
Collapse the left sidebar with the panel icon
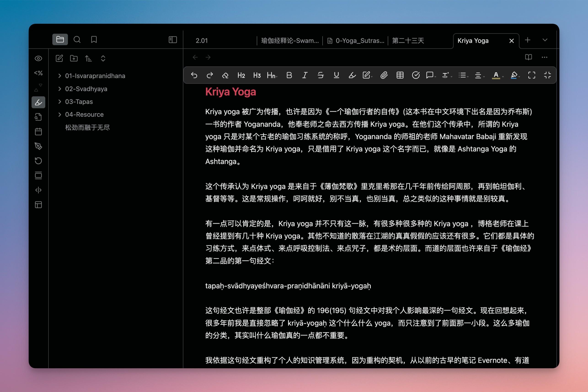[173, 40]
